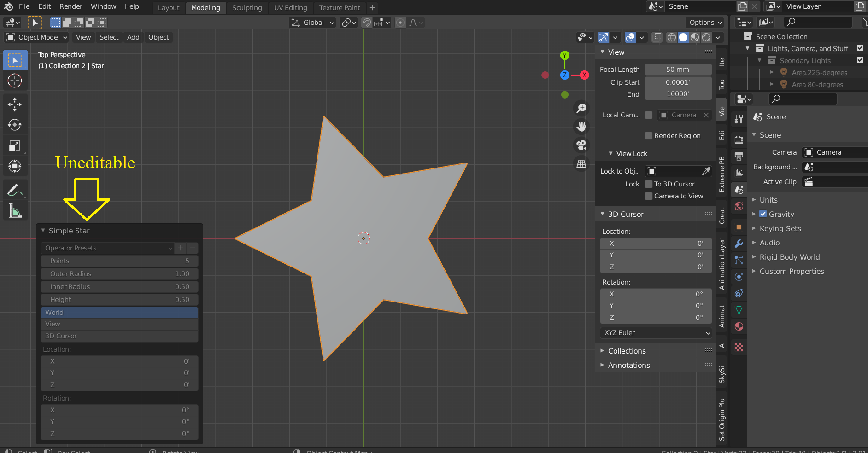Switch to the UV Editing workspace tab
The image size is (868, 453).
tap(290, 8)
